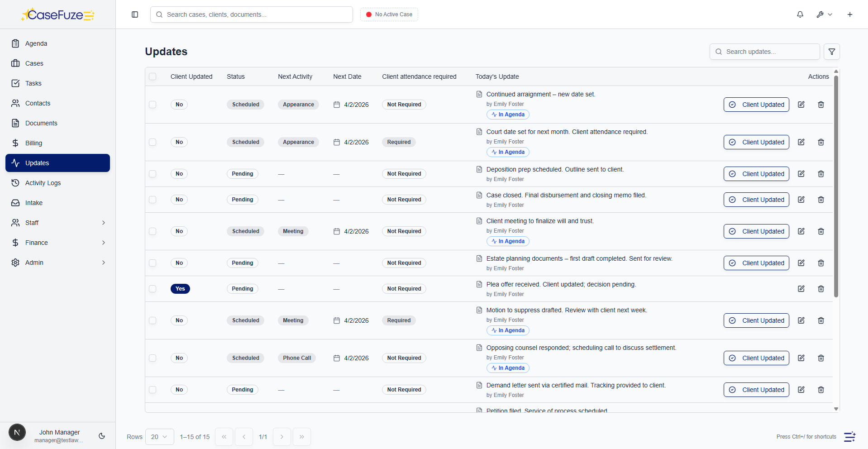Edit the Plea offer update via pencil icon

click(x=801, y=289)
